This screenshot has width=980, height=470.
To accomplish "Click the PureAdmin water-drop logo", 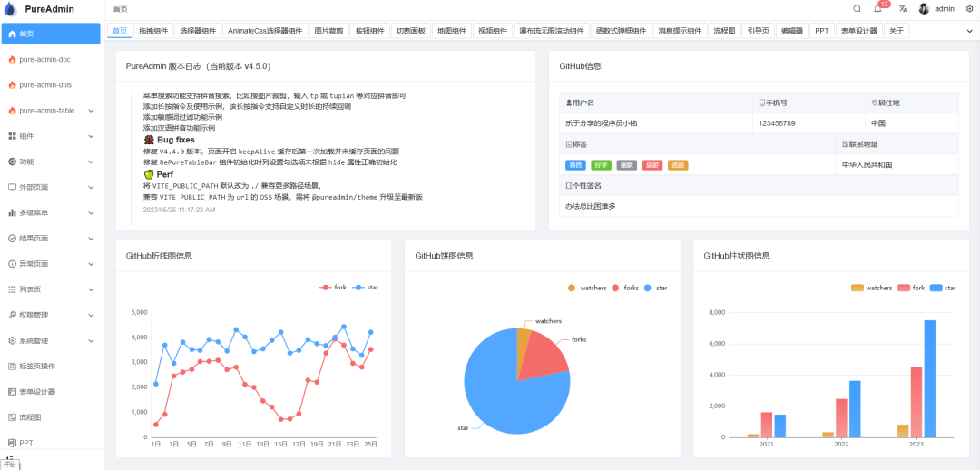I will 9,9.
